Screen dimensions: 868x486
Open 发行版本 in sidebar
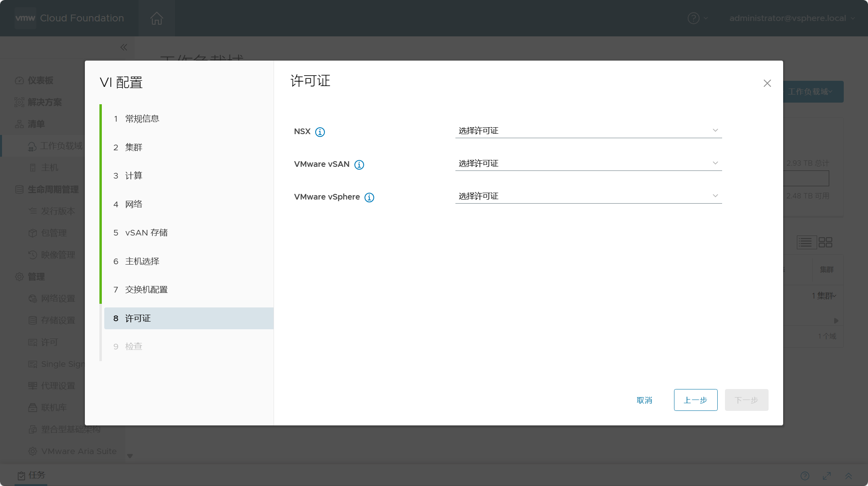coord(58,211)
